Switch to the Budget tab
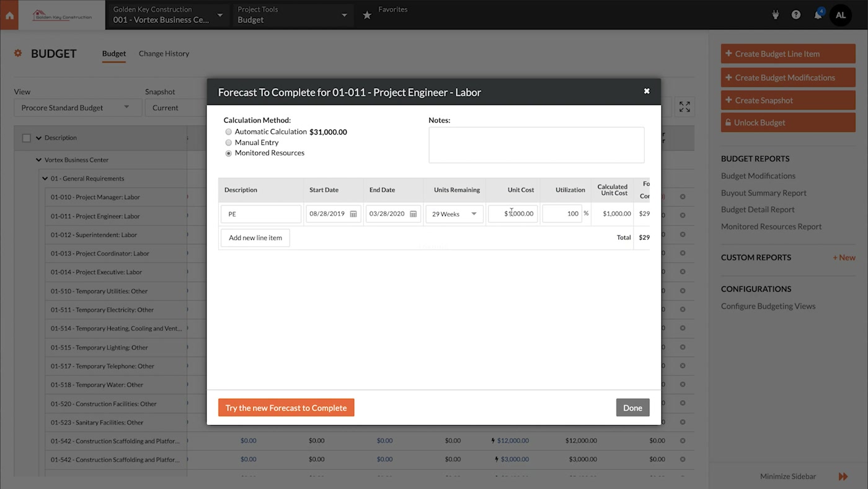The image size is (868, 489). (114, 53)
